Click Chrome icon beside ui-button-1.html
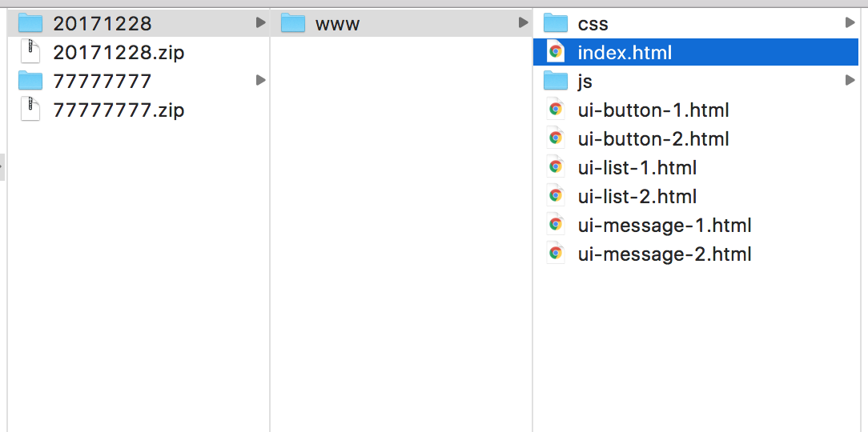868x432 pixels. (556, 110)
